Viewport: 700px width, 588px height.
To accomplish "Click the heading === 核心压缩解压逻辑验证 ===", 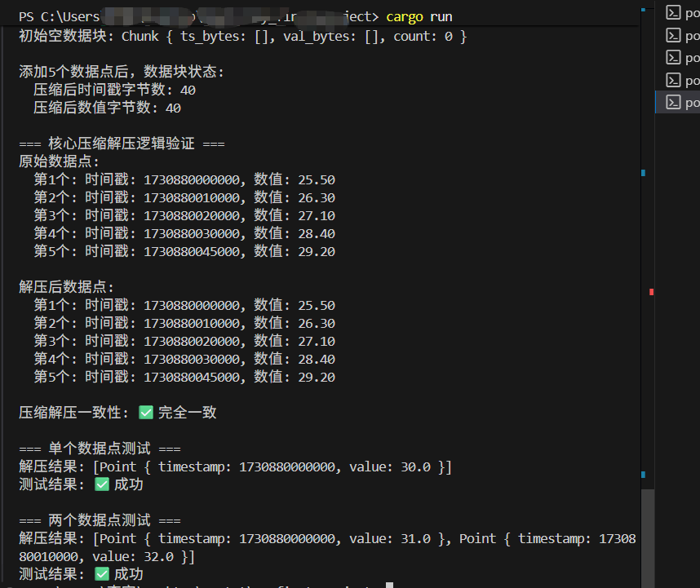I will (x=122, y=144).
